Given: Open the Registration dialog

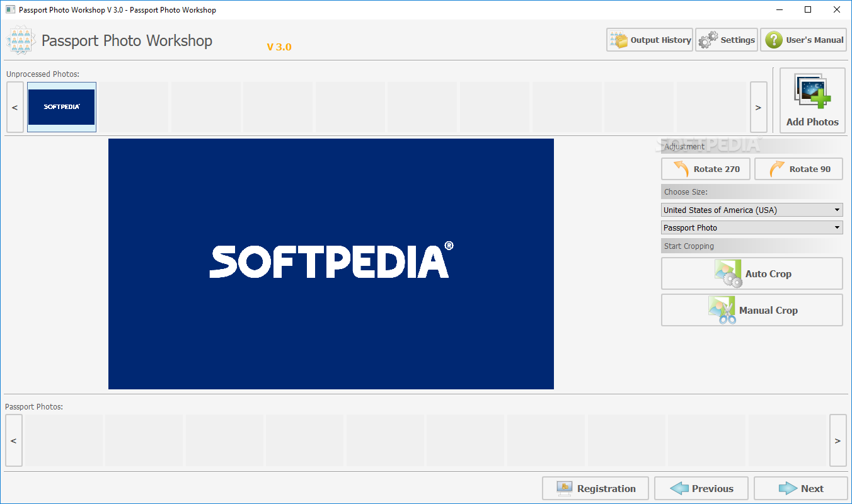Looking at the screenshot, I should pyautogui.click(x=596, y=488).
